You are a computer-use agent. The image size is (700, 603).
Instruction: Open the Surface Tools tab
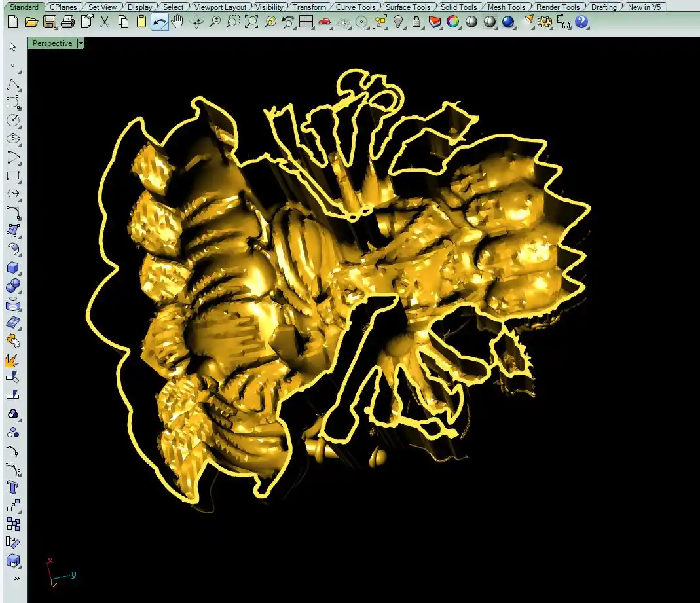(407, 7)
